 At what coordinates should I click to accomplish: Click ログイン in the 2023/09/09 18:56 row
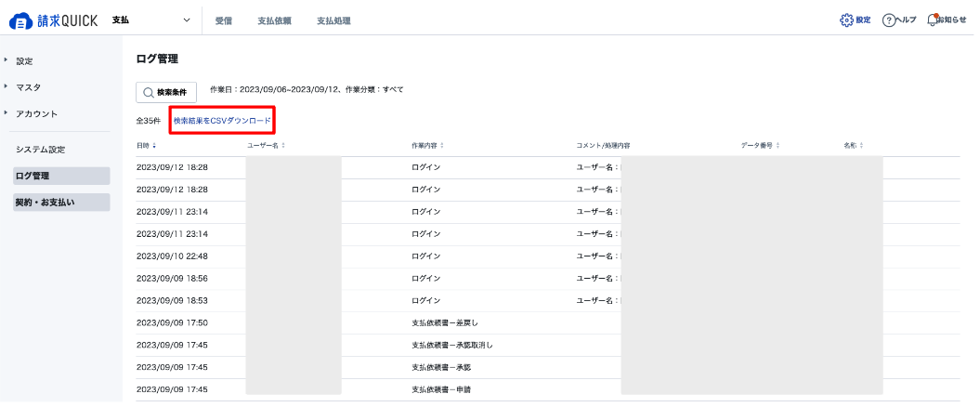(x=425, y=278)
